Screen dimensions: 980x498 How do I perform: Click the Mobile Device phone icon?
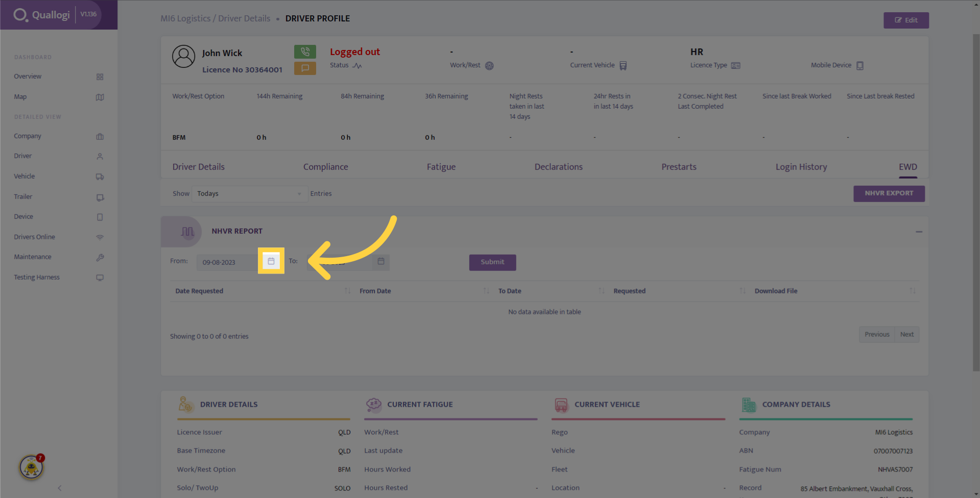point(860,66)
